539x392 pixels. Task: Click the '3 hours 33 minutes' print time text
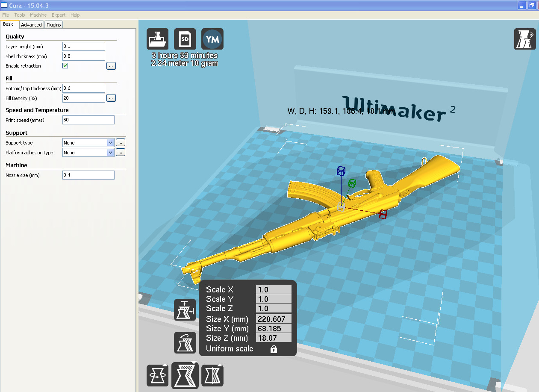pos(185,56)
